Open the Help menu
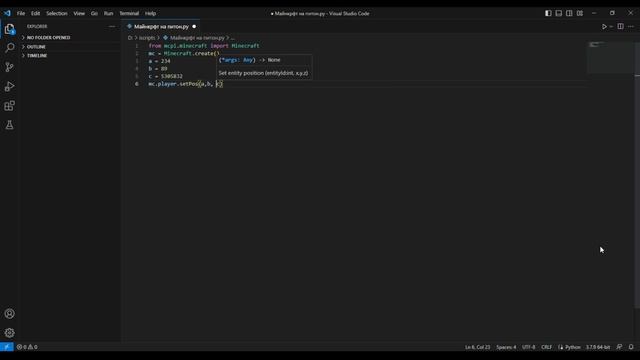 (x=151, y=13)
